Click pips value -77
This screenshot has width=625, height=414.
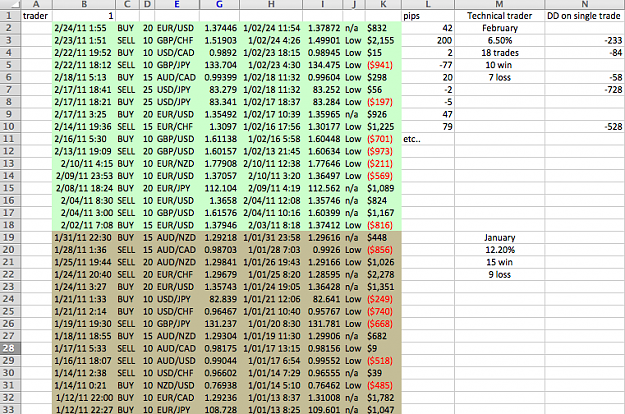(428, 65)
